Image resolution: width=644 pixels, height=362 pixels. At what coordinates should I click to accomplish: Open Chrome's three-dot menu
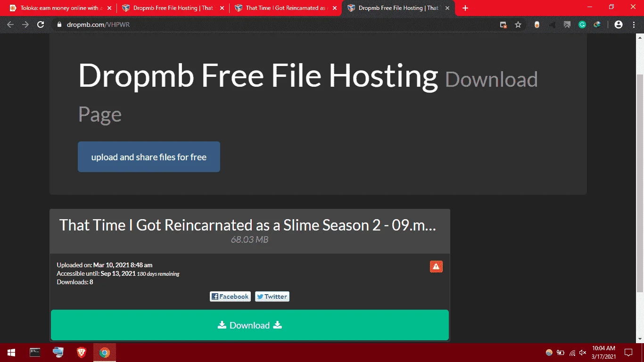point(633,25)
